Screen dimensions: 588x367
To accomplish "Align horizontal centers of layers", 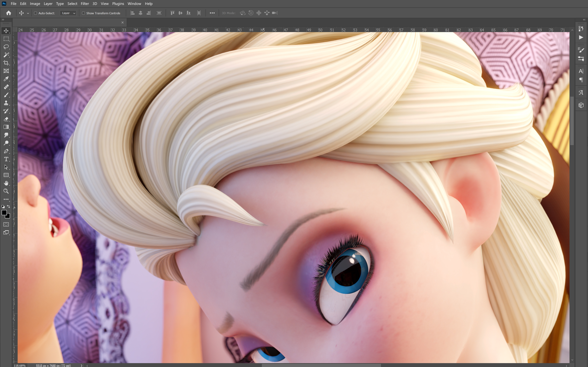I will pyautogui.click(x=140, y=13).
